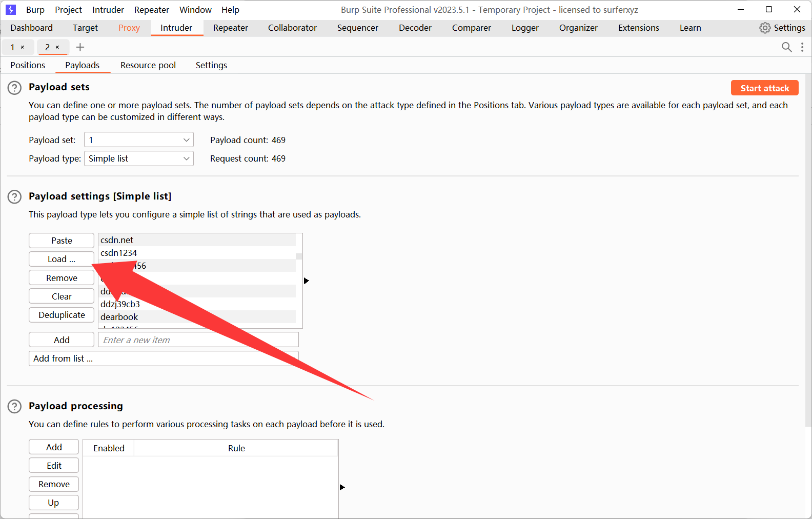Switch to the Repeater tool tab

231,28
